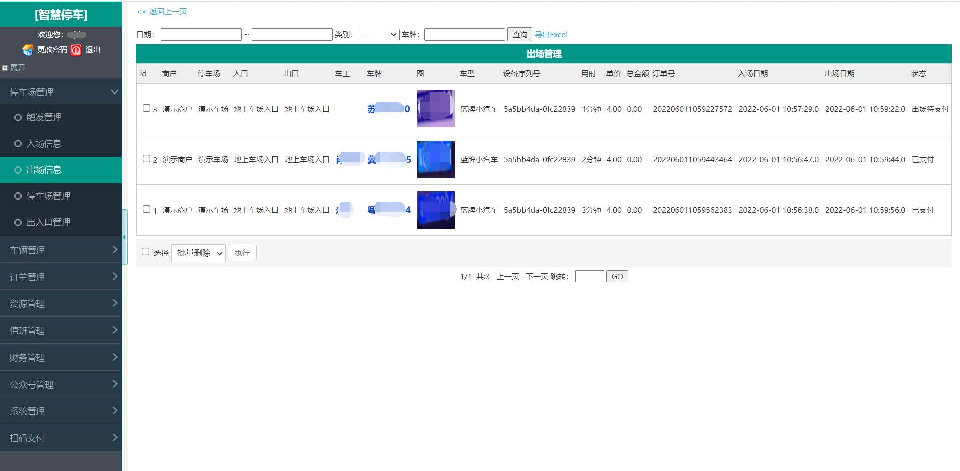Screen dimensions: 960x471
Task: Expand the 公众号管理 sidebar group
Action: point(61,385)
